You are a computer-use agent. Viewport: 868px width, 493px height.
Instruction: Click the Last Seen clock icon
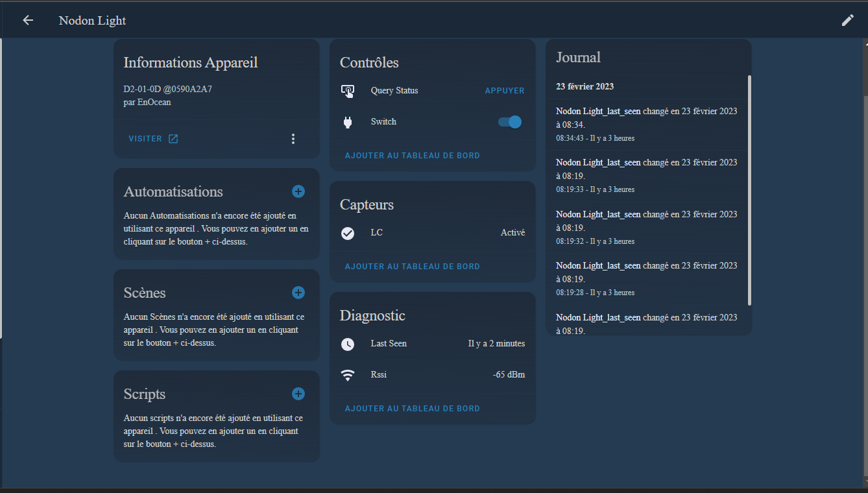(348, 344)
